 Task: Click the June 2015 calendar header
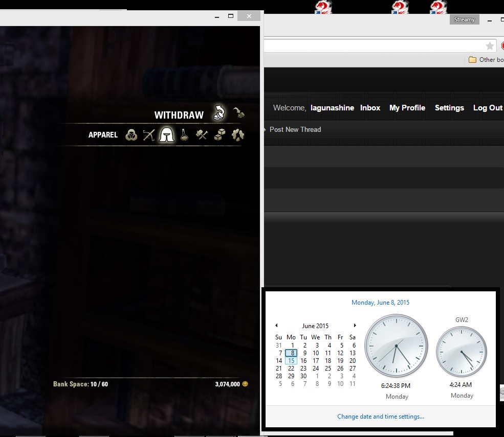[x=315, y=326]
